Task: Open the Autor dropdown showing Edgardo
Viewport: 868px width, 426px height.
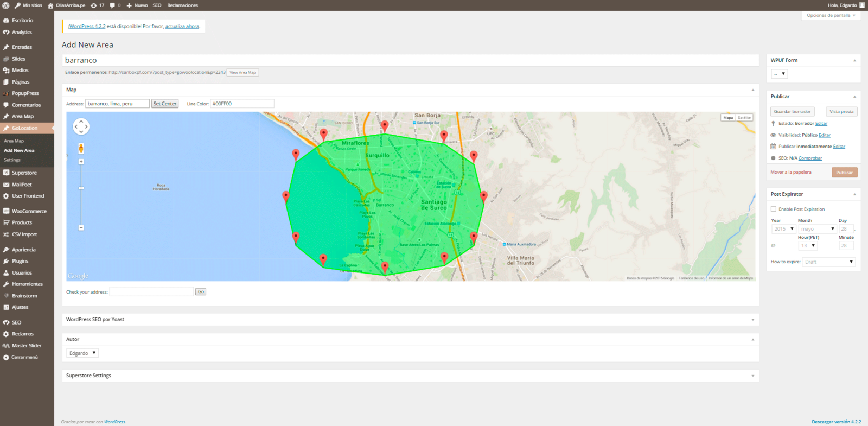Action: tap(82, 353)
